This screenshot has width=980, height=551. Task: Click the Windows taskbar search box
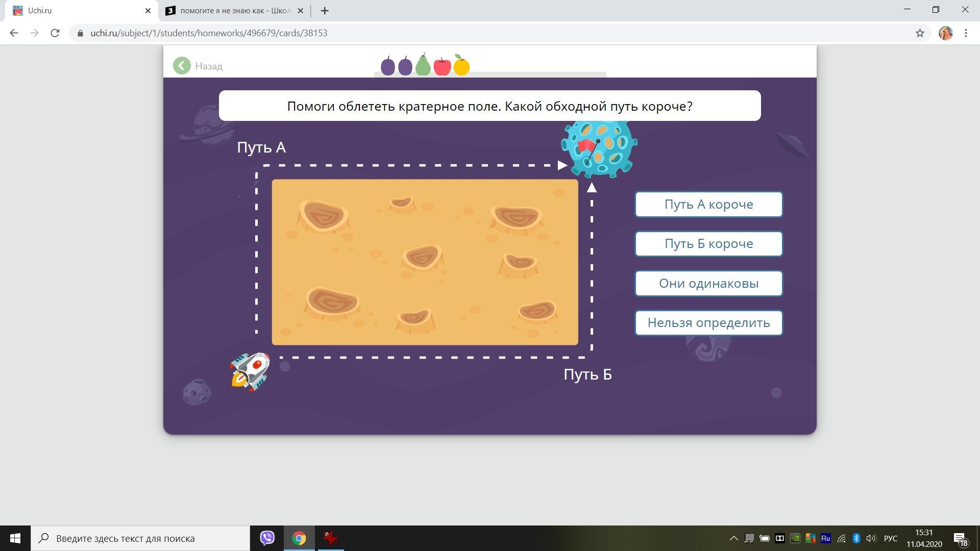click(140, 538)
